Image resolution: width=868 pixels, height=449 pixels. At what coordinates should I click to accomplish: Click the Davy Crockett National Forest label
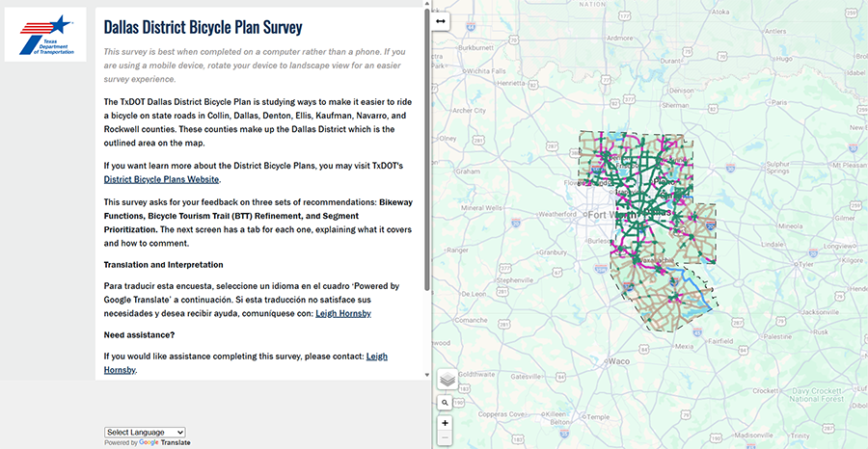pyautogui.click(x=816, y=394)
